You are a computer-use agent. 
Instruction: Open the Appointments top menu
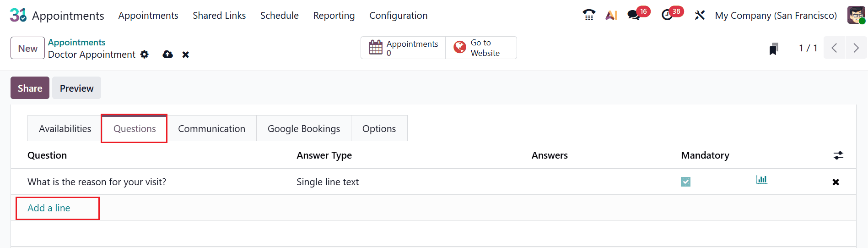(x=148, y=16)
